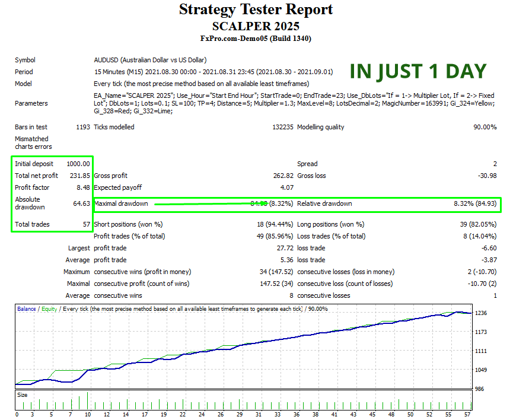Select the SCALPER 2025 heading
Screen dimensions: 529x420
pyautogui.click(x=256, y=26)
